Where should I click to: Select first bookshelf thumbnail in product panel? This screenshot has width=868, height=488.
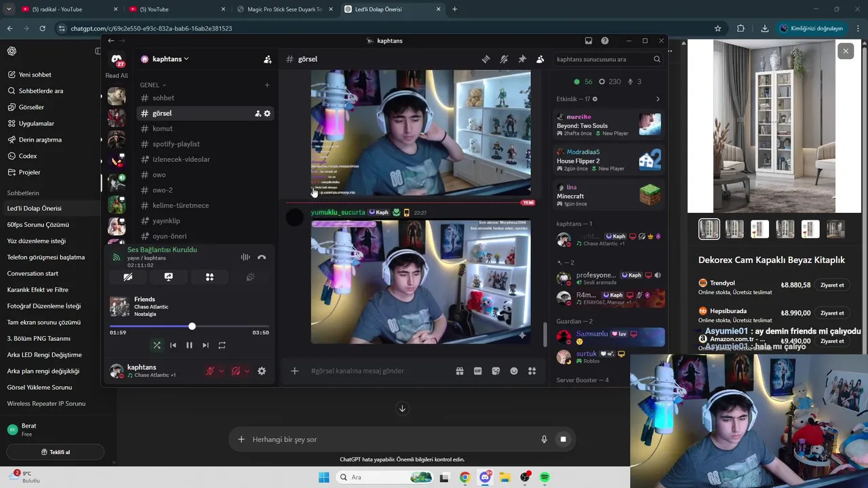(x=709, y=229)
